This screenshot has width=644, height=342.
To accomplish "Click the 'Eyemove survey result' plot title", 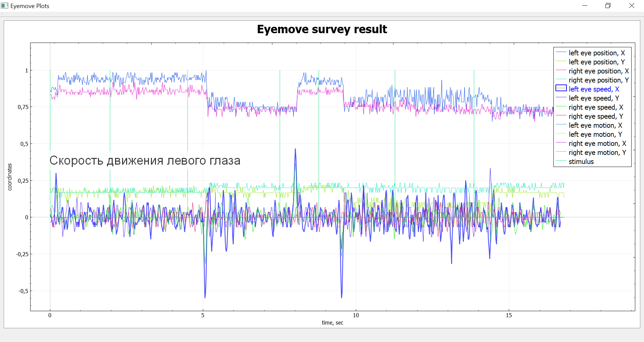I will 322,30.
